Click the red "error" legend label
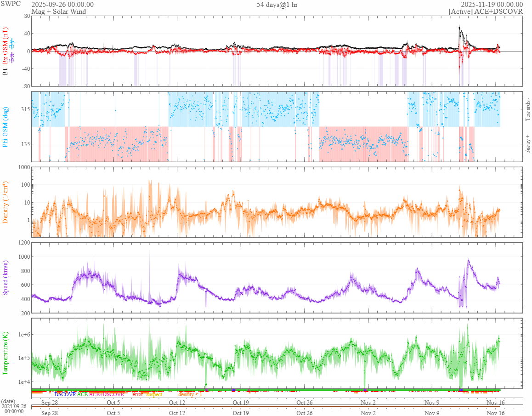The height and width of the screenshot is (416, 532). point(137,394)
